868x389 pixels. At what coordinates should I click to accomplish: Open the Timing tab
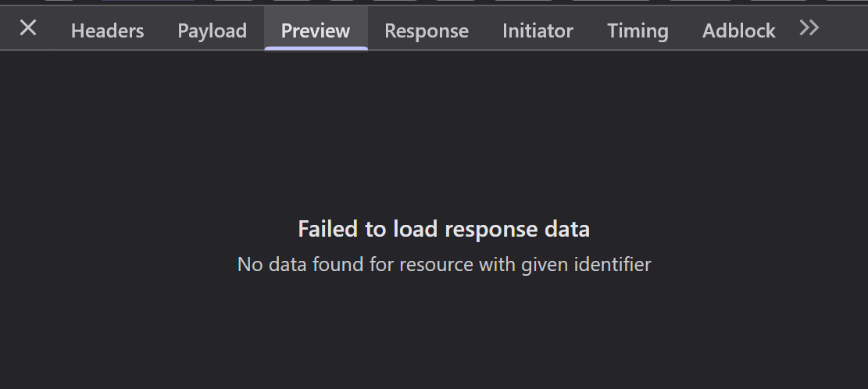(x=638, y=30)
